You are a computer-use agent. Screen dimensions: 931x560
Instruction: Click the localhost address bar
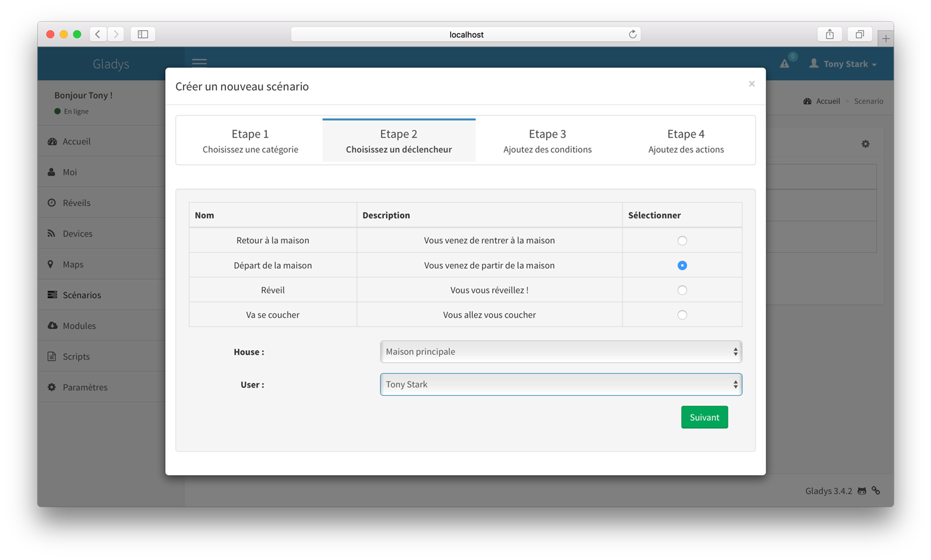[465, 34]
